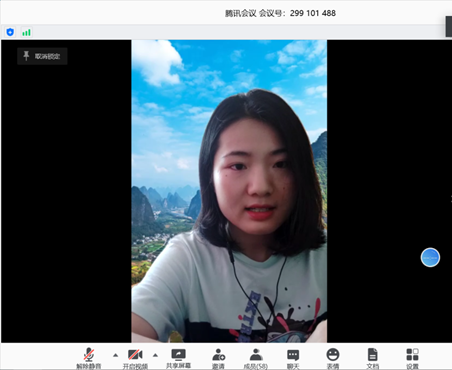
Task: Open the emoji reactions (表情)
Action: pos(333,358)
